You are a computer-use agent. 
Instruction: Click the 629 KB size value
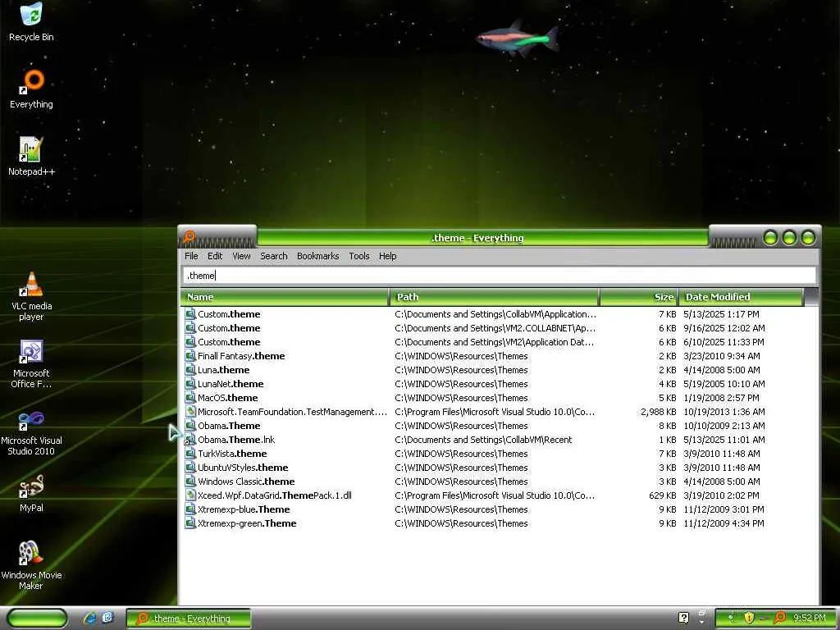coord(662,495)
